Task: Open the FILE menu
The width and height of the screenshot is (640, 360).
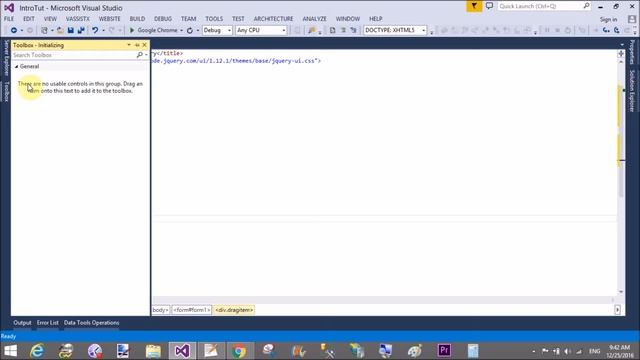Action: tap(9, 19)
